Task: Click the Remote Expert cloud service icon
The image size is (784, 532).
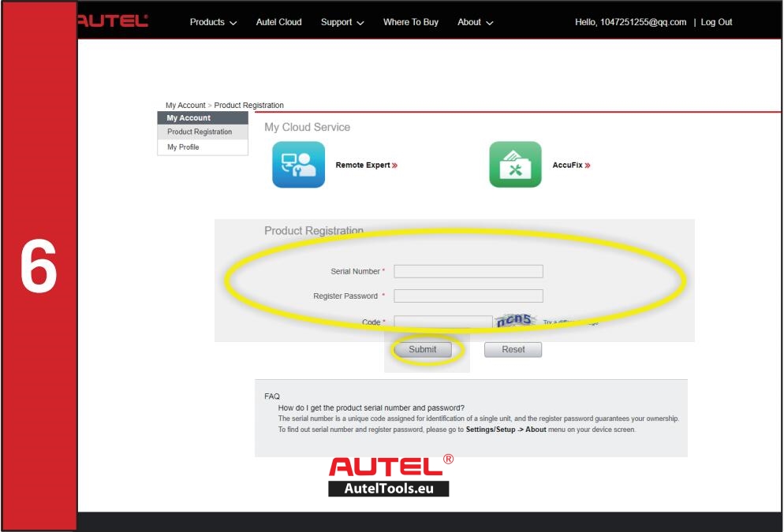Action: click(x=298, y=165)
